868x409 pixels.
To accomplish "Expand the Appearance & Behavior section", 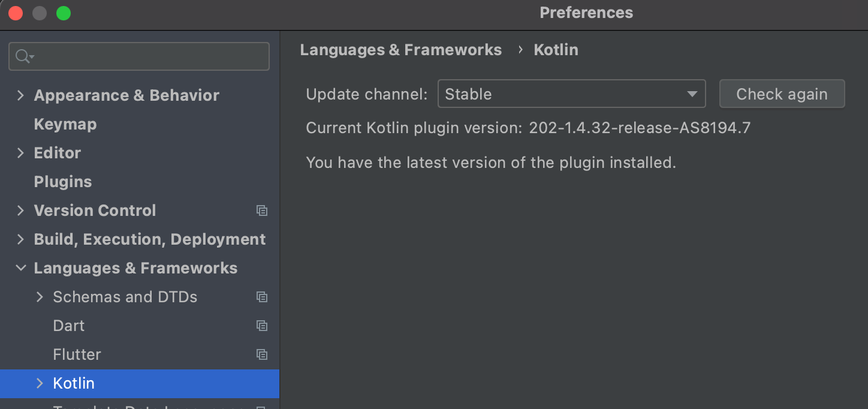I will (21, 95).
